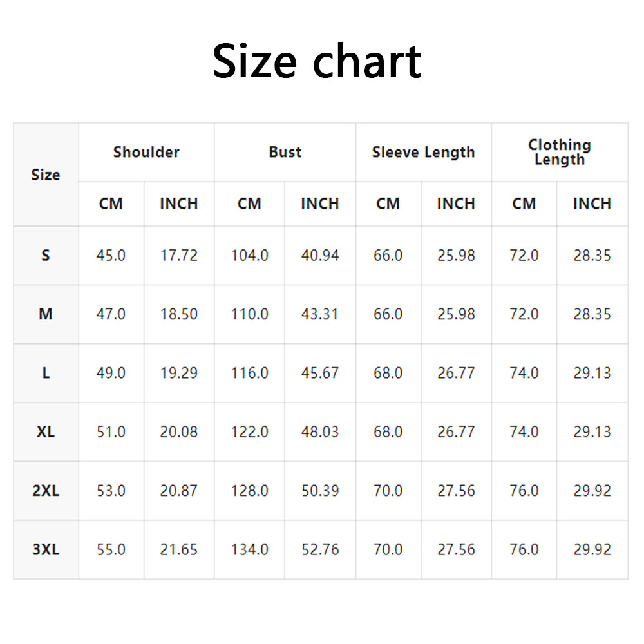This screenshot has height=644, width=644.
Task: Select the 17.72 shoulder inch cell
Action: tap(179, 256)
